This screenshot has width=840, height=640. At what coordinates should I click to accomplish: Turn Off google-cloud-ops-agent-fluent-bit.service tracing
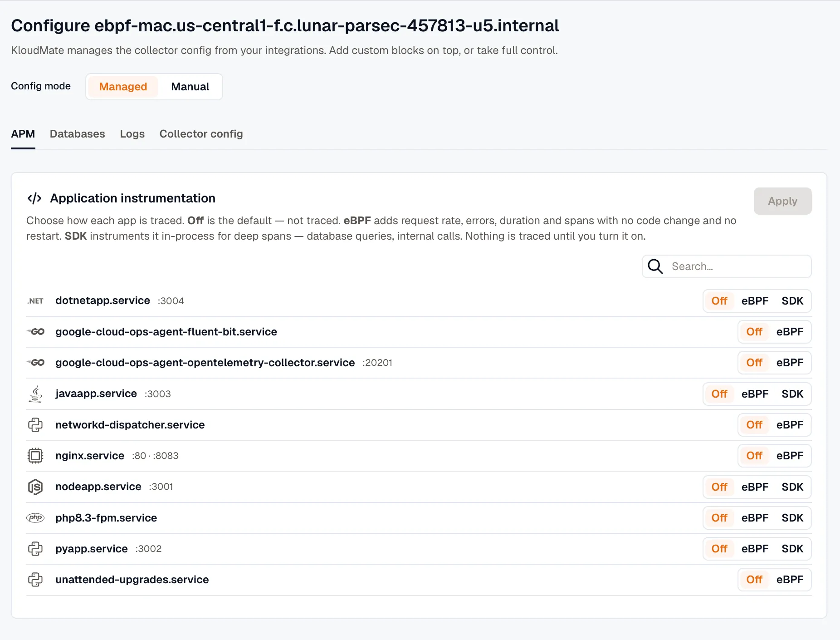tap(754, 332)
